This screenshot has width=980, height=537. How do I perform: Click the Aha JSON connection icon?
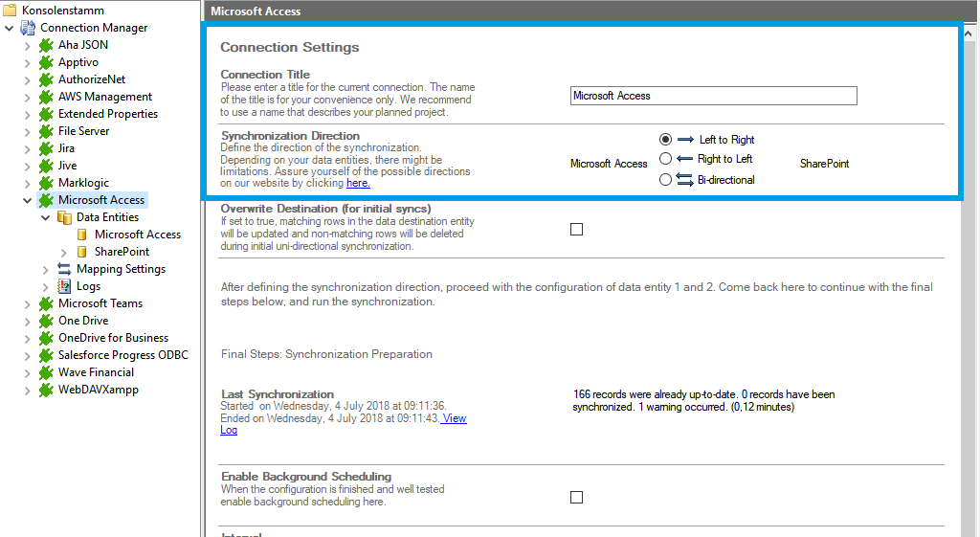click(x=46, y=45)
